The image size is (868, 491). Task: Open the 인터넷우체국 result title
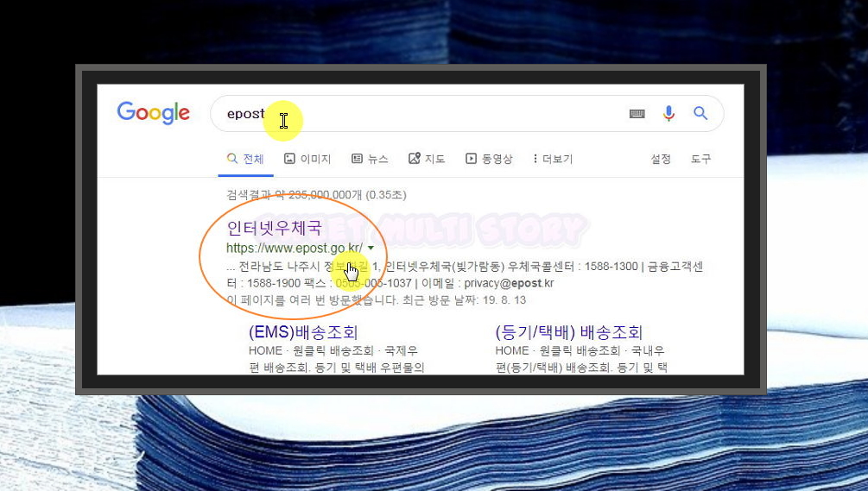coord(274,227)
